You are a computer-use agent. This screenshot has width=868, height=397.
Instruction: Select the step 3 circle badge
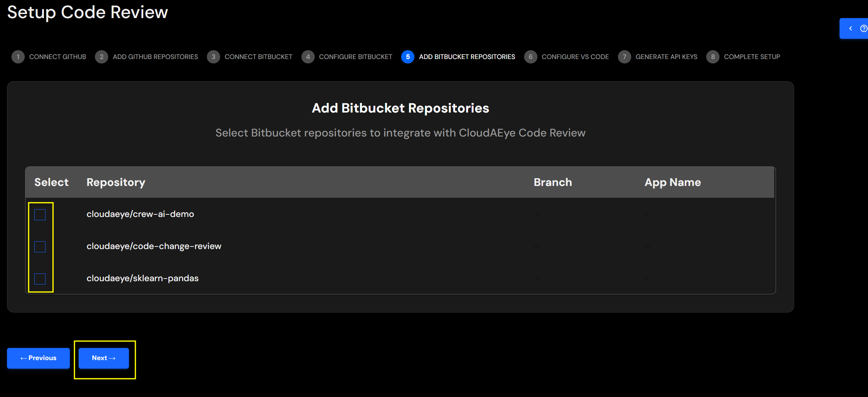tap(213, 56)
